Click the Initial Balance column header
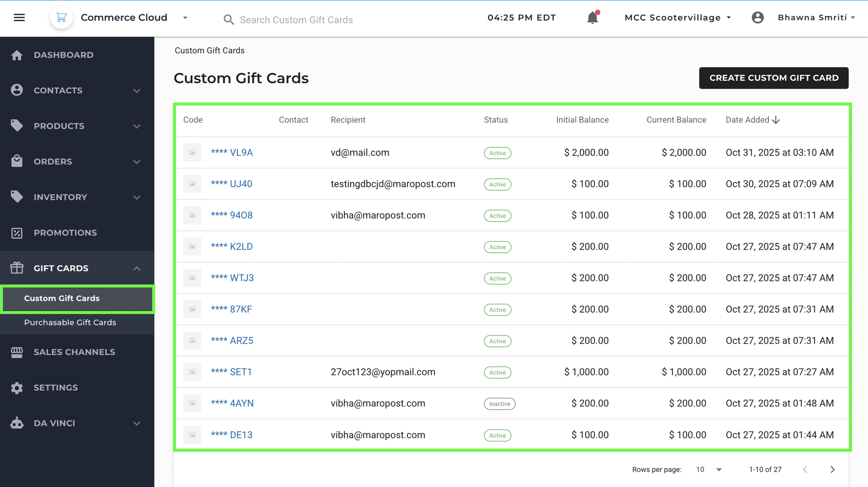This screenshot has width=868, height=487. (x=582, y=120)
